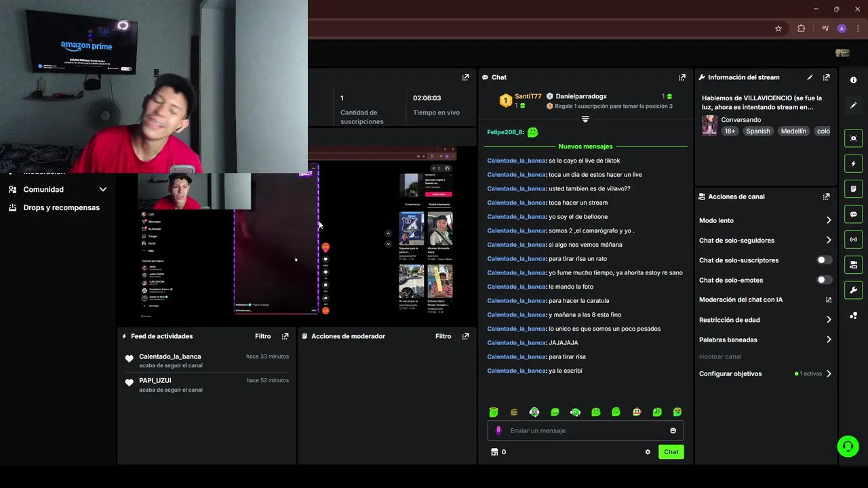Insert the gold angry-face emote
The width and height of the screenshot is (868, 488).
point(514,412)
